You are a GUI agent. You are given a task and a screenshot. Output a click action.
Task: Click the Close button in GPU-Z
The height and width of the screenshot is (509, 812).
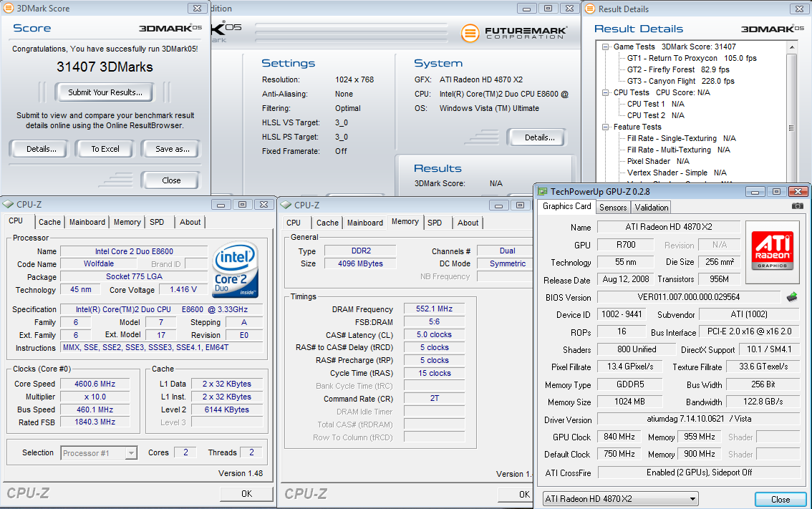[780, 499]
